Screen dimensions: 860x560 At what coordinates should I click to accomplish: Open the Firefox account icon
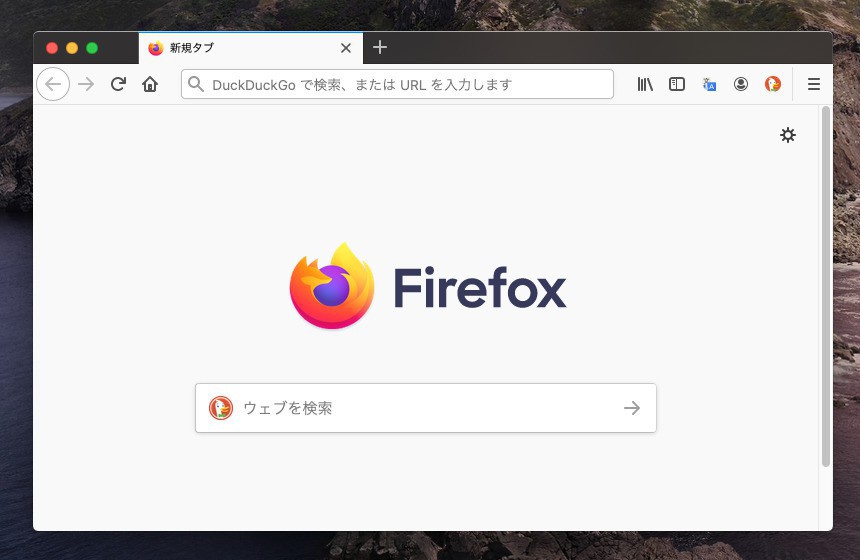740,84
